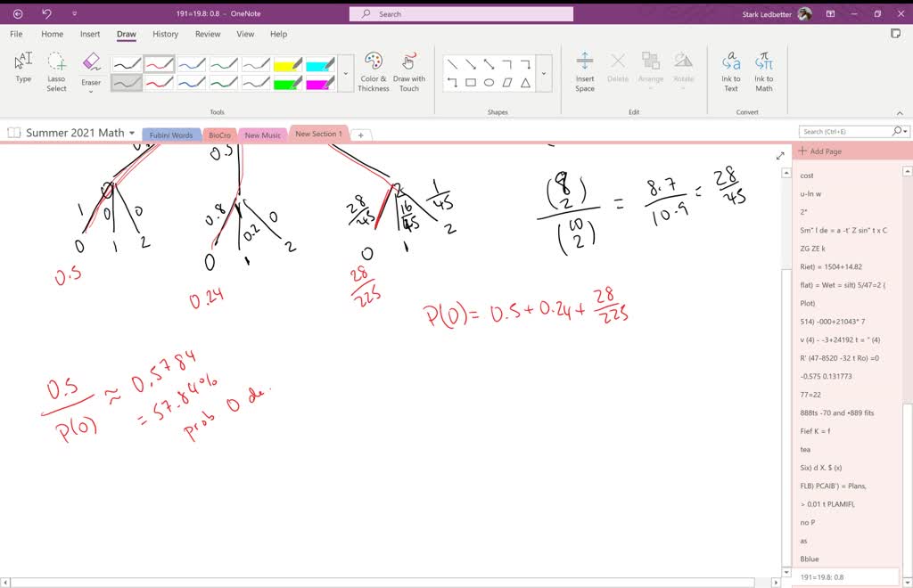Viewport: 913px width, 588px height.
Task: Click the Insert Space tool
Action: click(x=585, y=71)
